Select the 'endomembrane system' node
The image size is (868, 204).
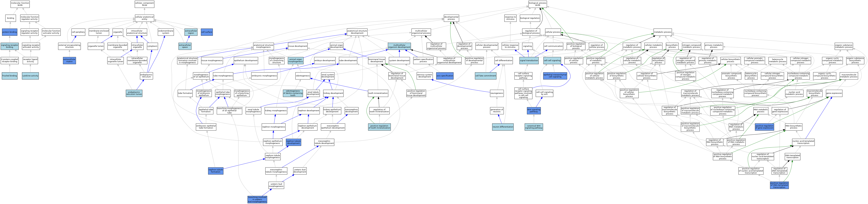166,32
